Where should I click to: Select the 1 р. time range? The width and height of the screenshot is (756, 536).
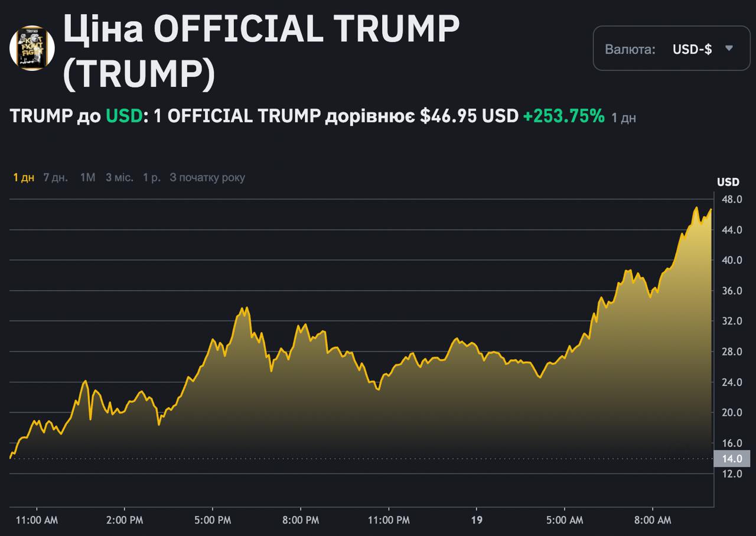pyautogui.click(x=152, y=177)
